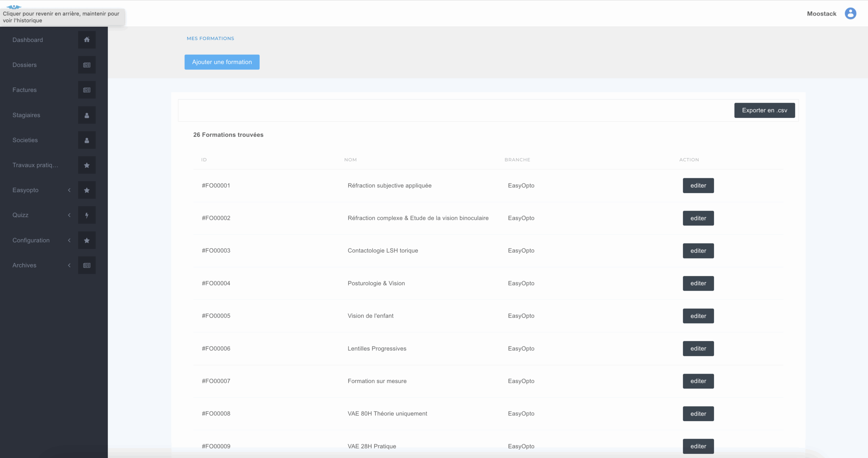Click ID cell #FO00005
The width and height of the screenshot is (868, 458).
(x=216, y=316)
